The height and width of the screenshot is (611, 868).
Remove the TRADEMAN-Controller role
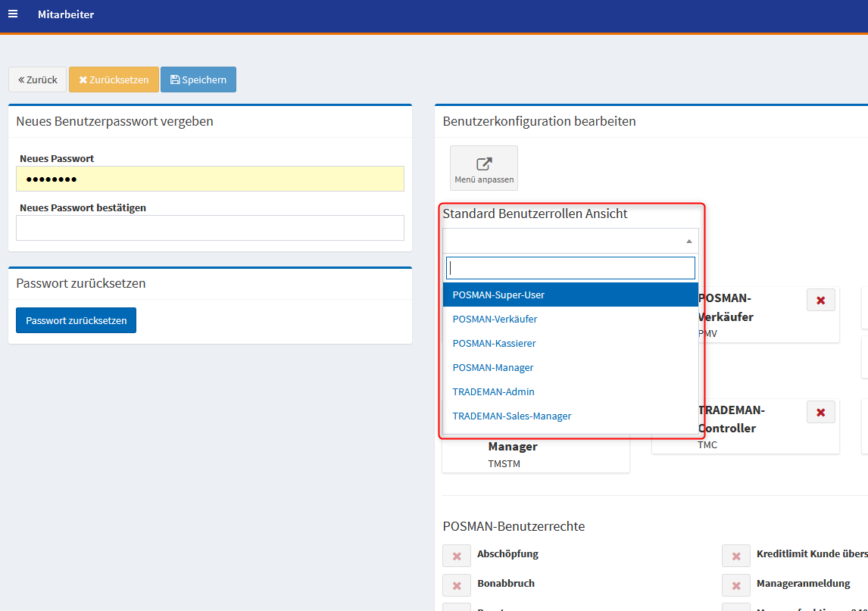tap(820, 413)
